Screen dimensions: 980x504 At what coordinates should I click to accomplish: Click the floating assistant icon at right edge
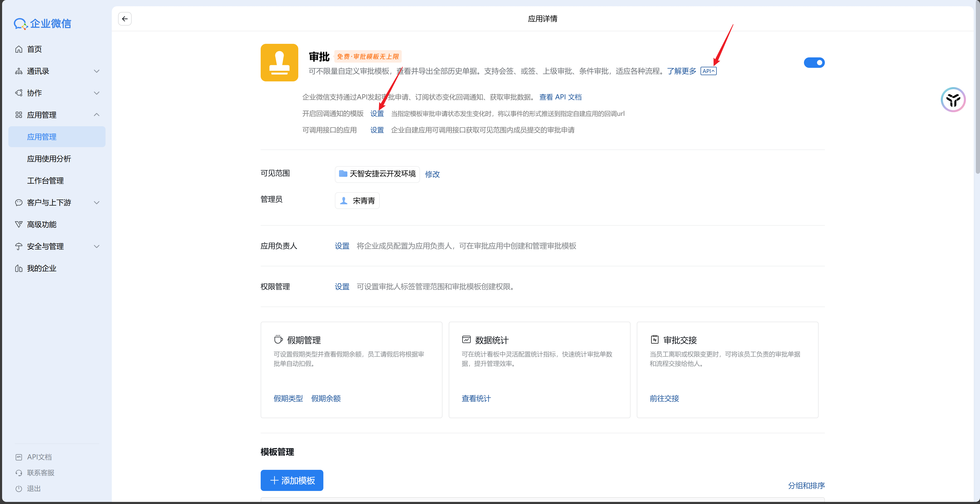[953, 100]
